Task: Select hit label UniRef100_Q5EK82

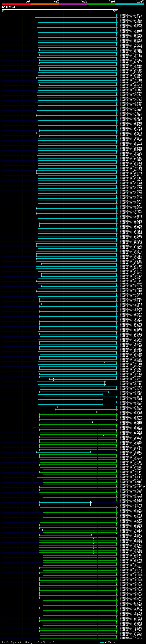Action: click(x=131, y=384)
